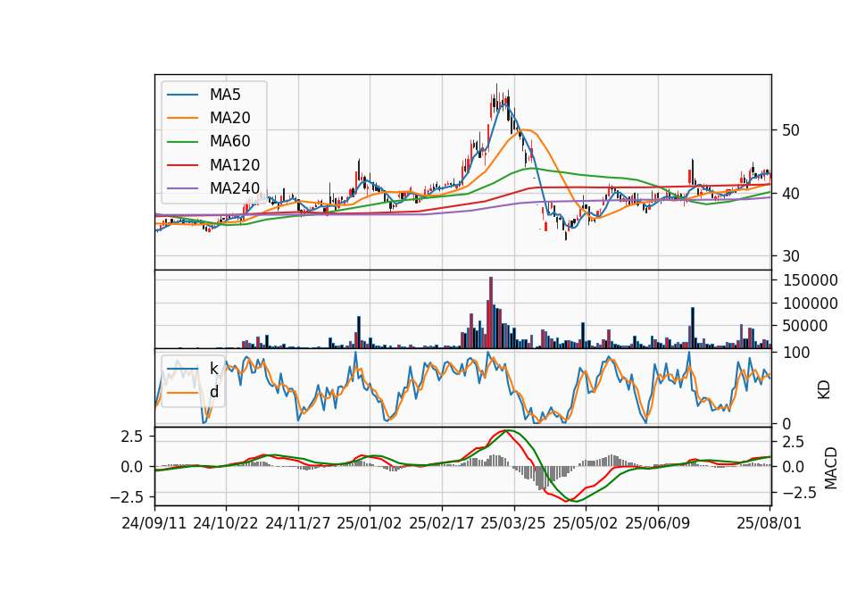
Task: Click the MACD vertical axis title
Action: click(830, 468)
